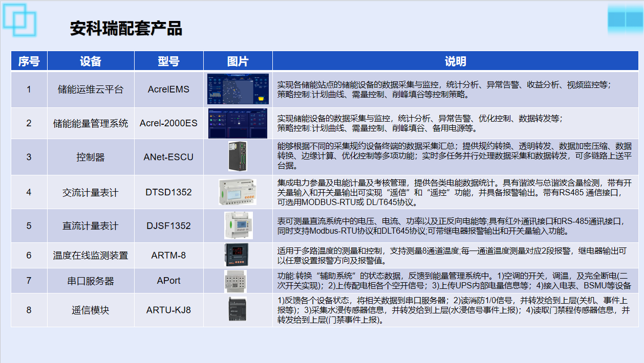
Task: Select the ARTU-KJ8 remote signal module image
Action: (x=238, y=309)
